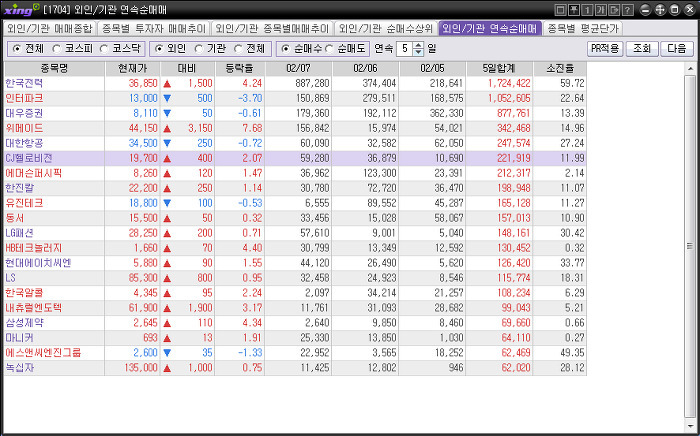Click the 02/07 date column header
This screenshot has height=436, width=700.
point(299,69)
